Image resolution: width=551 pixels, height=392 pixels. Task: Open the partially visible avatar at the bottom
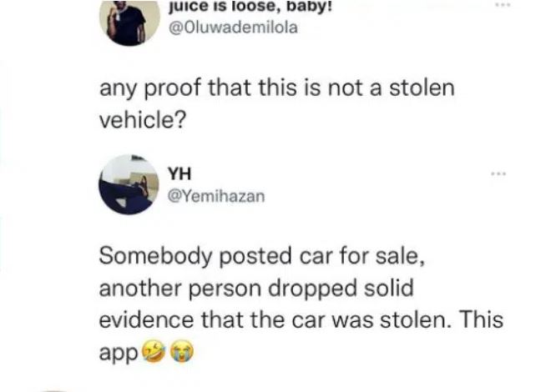56,390
